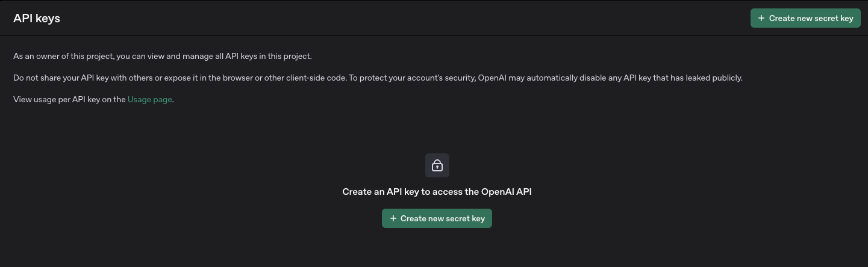Click the plus icon in the centered create key button
Image resolution: width=868 pixels, height=267 pixels.
(393, 218)
